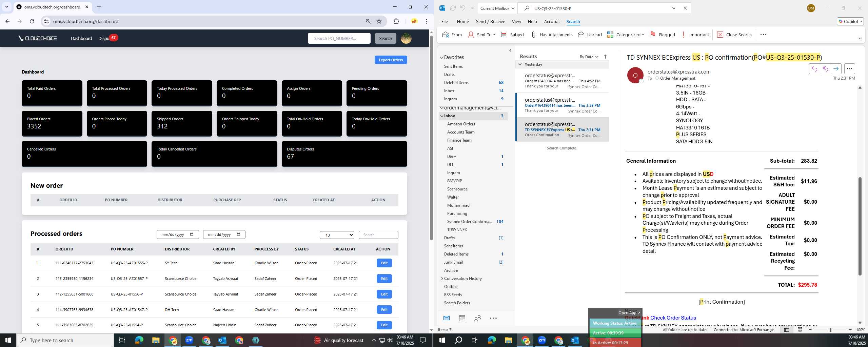Click the Copilot button in Outlook
This screenshot has width=868, height=347.
point(850,21)
